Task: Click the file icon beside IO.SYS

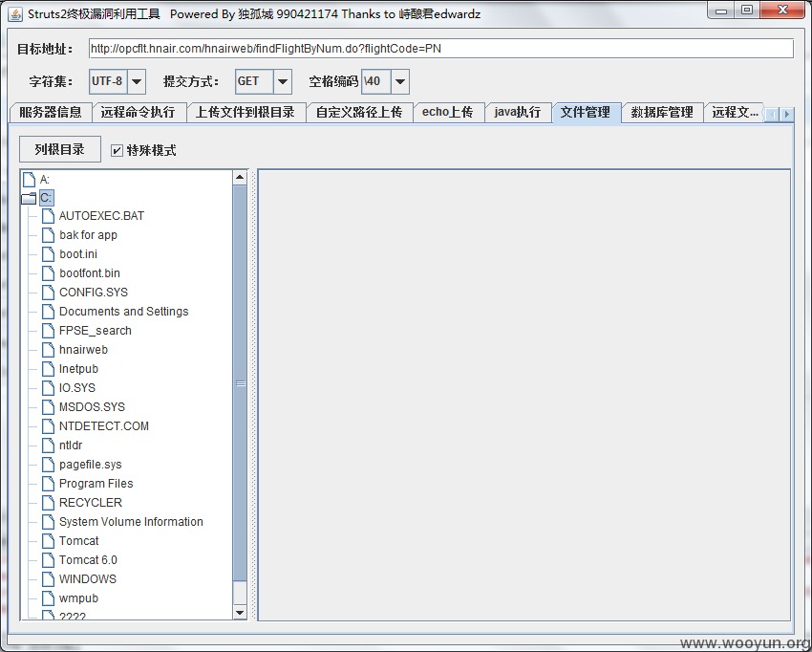Action: coord(48,388)
